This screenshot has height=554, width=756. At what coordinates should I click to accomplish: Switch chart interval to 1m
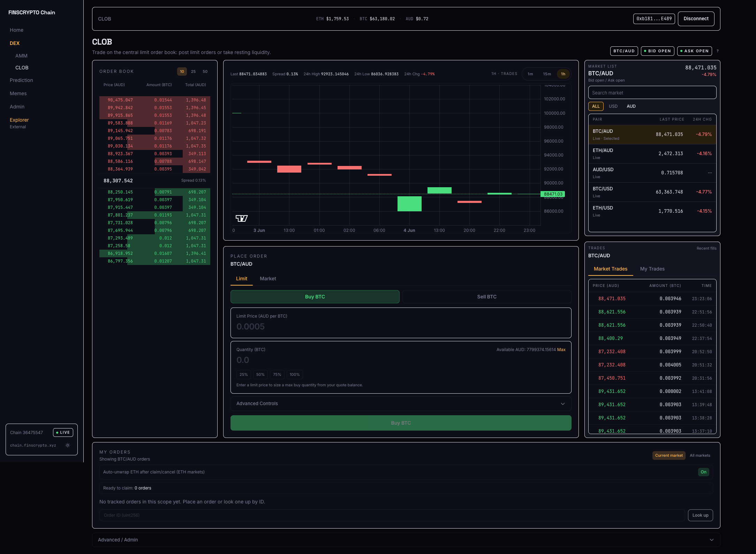pos(530,74)
